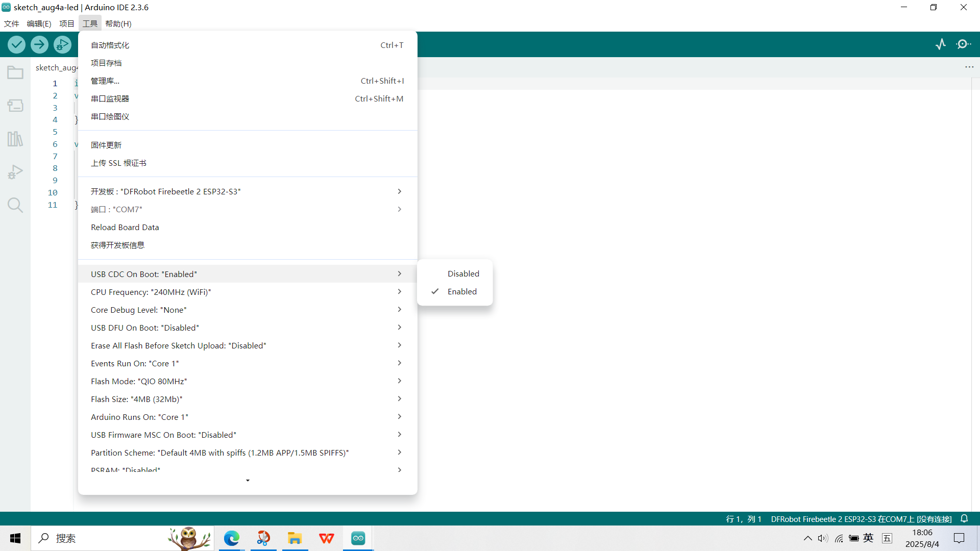Select Enabled for USB CDC On Boot
Viewport: 980px width, 551px height.
click(455, 292)
